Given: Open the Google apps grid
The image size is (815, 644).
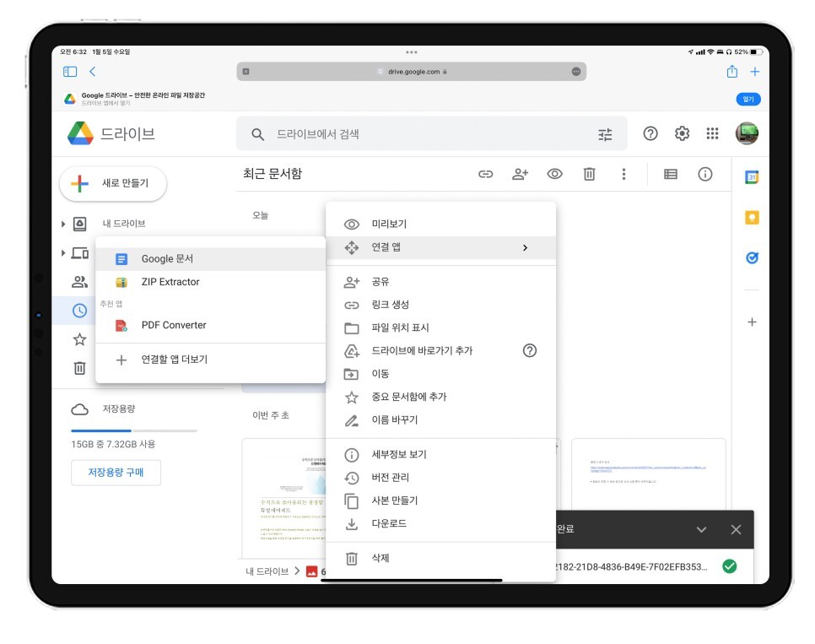Looking at the screenshot, I should coord(713,133).
